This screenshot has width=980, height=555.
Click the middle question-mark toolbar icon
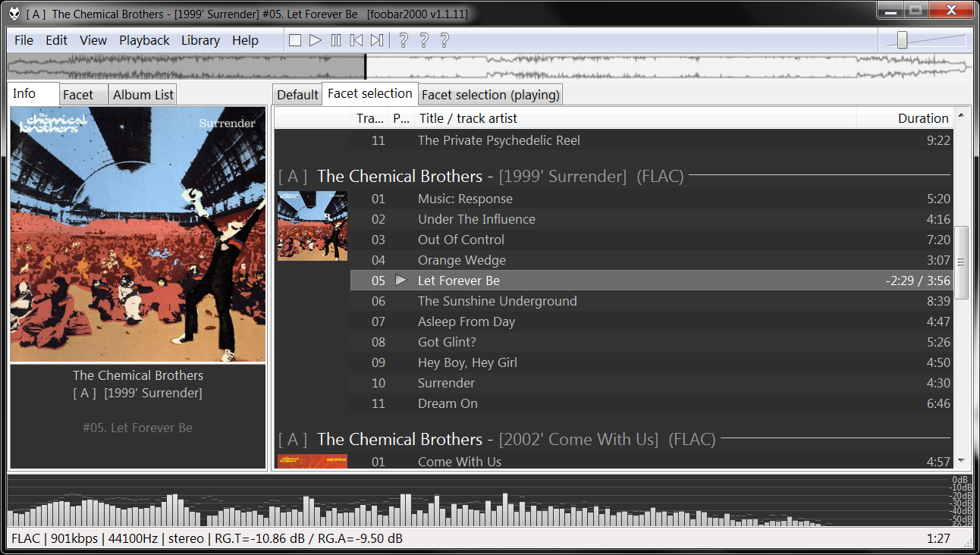point(424,40)
